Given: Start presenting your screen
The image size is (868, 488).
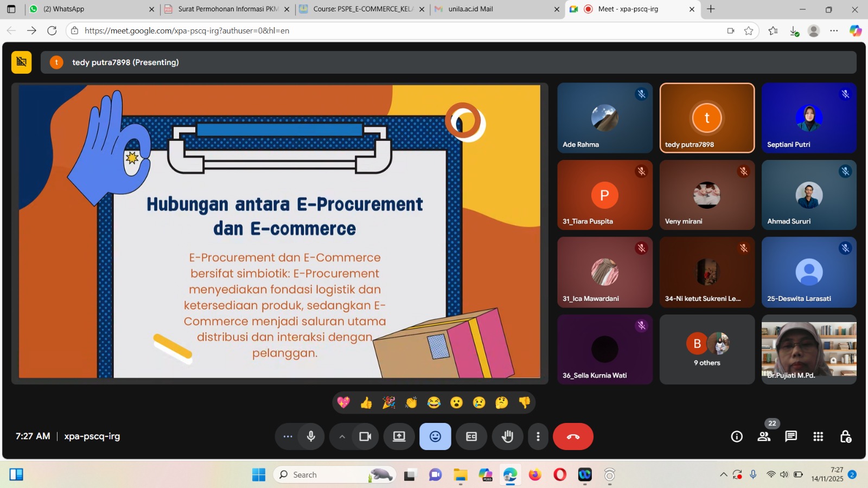Looking at the screenshot, I should [399, 436].
